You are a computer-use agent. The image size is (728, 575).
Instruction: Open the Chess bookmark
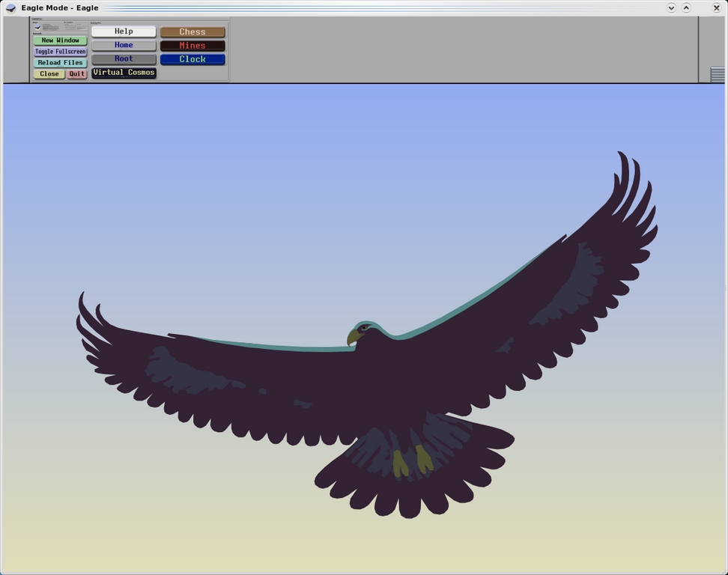[x=192, y=32]
